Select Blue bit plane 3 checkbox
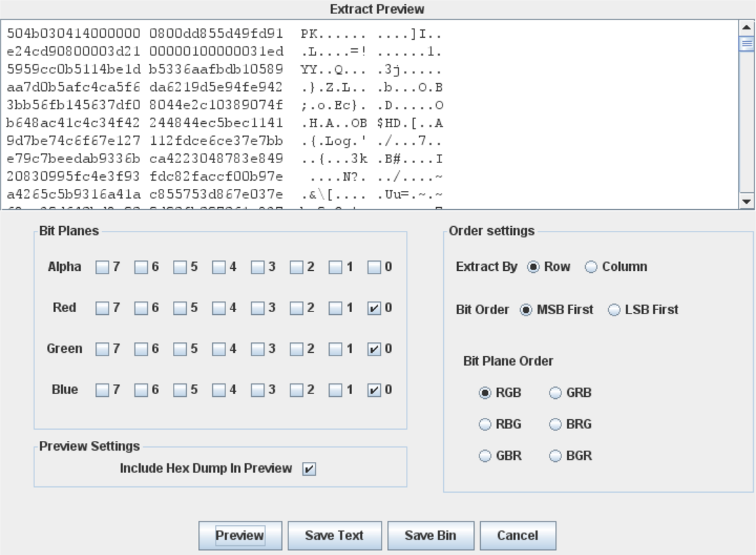The width and height of the screenshot is (756, 555). [258, 390]
